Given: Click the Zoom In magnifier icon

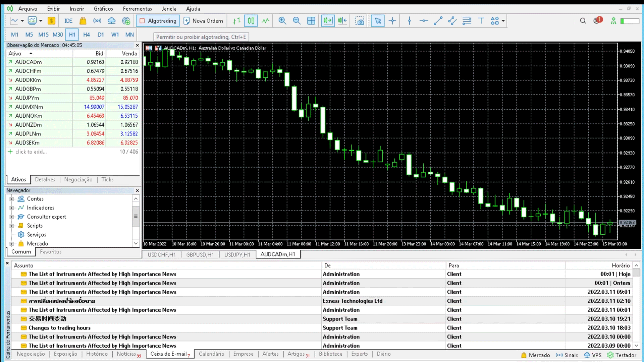Looking at the screenshot, I should [282, 21].
